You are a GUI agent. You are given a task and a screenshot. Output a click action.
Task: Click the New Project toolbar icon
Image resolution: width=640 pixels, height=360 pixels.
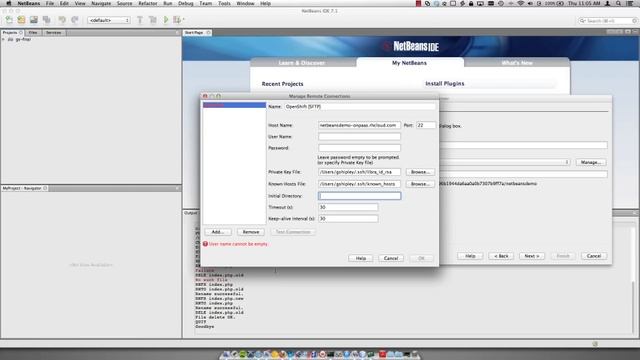point(21,20)
